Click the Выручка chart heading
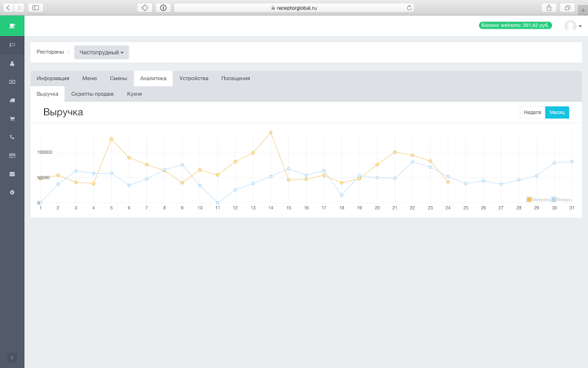Viewport: 588px width, 368px height. pyautogui.click(x=63, y=112)
